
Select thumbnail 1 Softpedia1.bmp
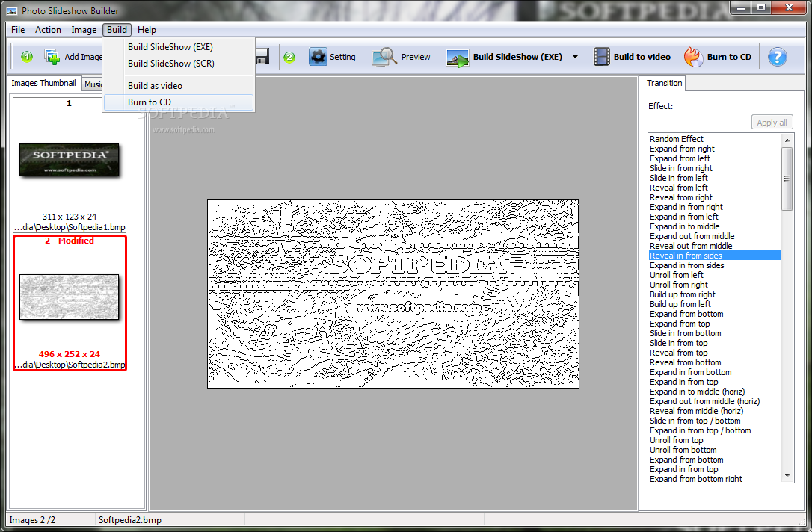click(x=69, y=164)
